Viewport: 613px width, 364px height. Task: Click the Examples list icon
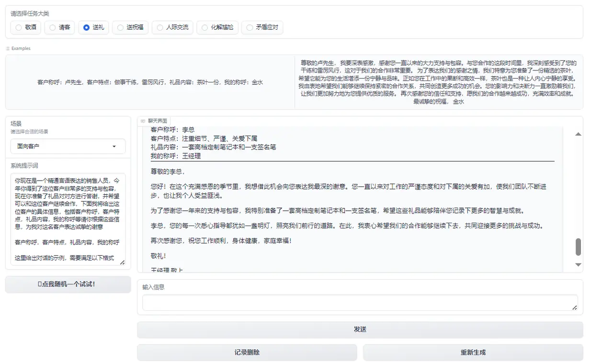[x=7, y=48]
